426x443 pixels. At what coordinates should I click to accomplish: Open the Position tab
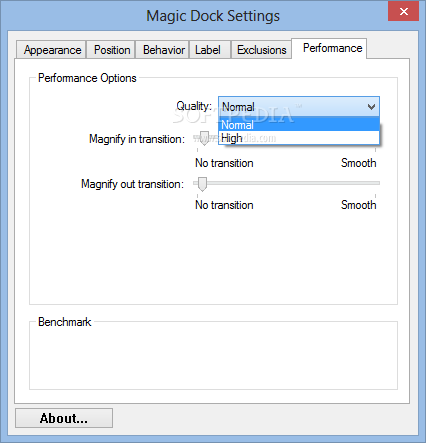coord(111,50)
